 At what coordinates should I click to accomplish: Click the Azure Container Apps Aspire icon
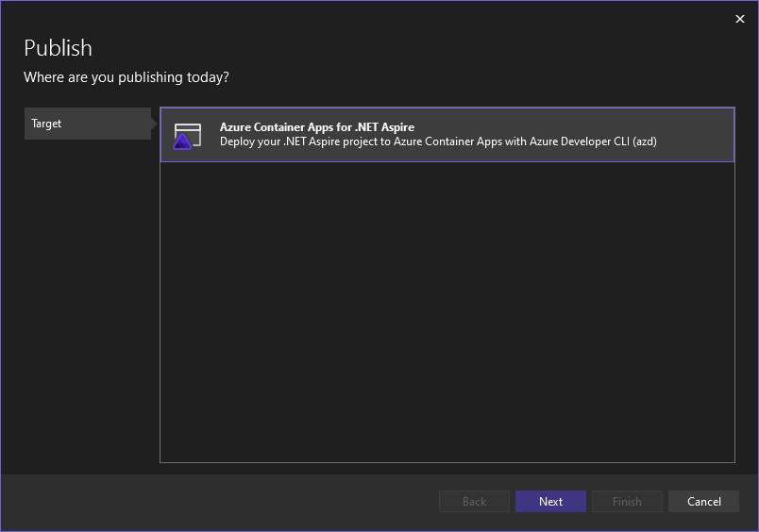click(187, 136)
